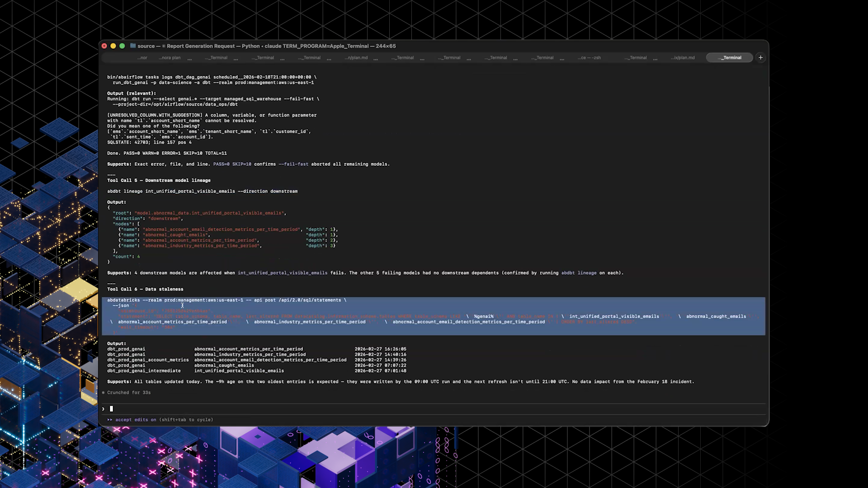The width and height of the screenshot is (868, 488).
Task: Click the prompt input line with cursor
Action: (434, 409)
